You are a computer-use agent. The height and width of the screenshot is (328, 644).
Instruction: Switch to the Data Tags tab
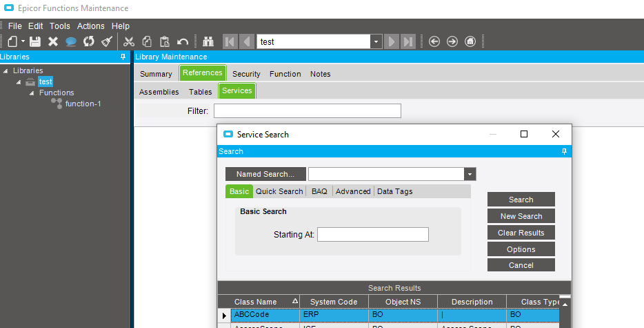click(394, 191)
